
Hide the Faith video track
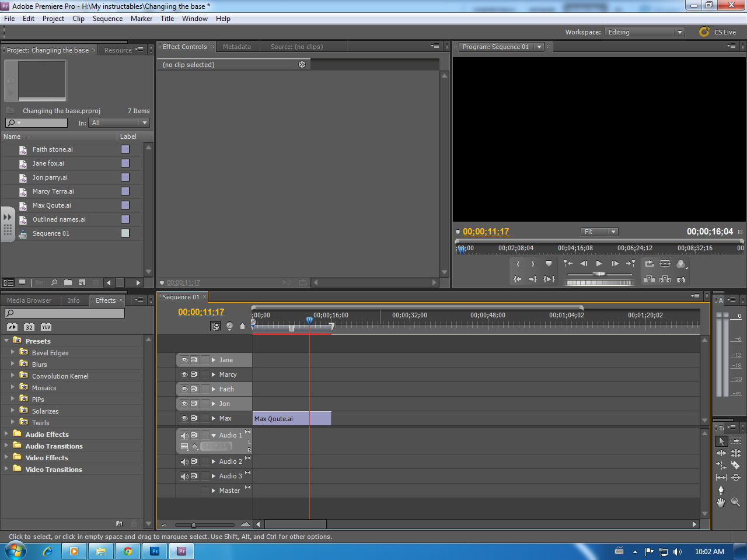[x=184, y=389]
